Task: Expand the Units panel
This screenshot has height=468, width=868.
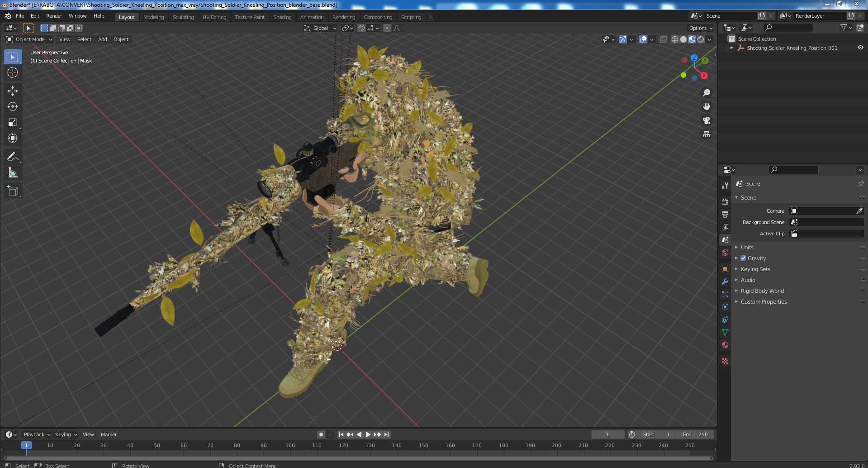Action: 747,247
